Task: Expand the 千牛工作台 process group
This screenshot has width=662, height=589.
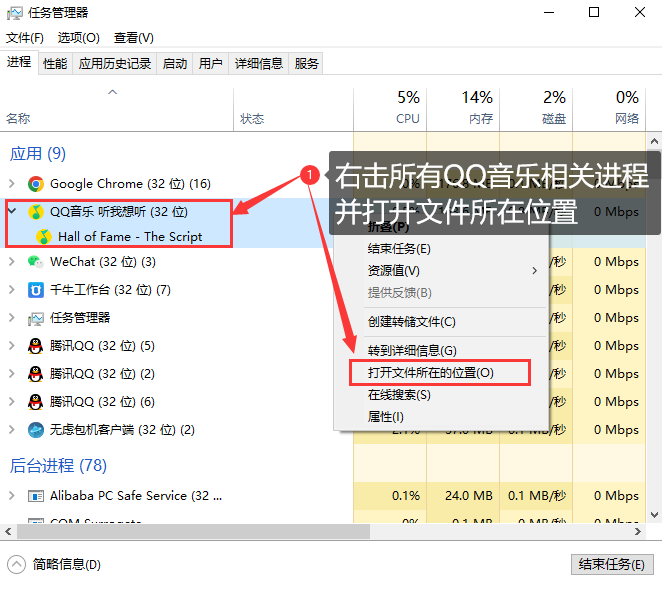Action: pos(12,290)
